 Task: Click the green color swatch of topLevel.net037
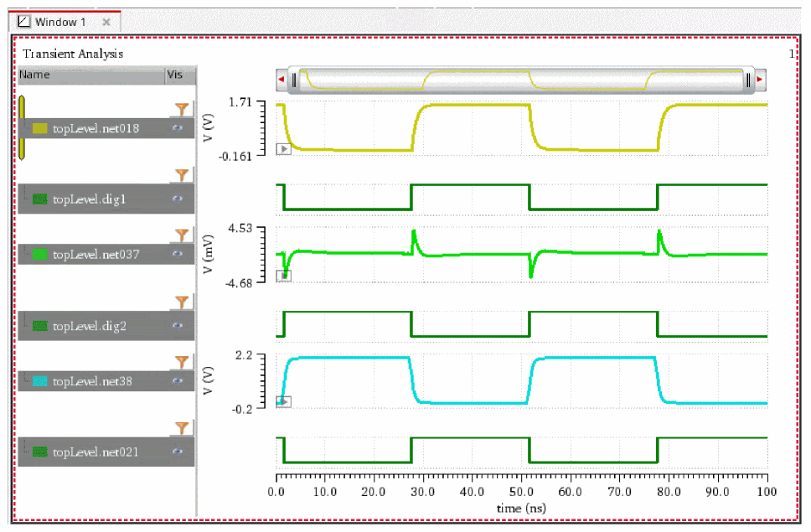click(x=40, y=255)
